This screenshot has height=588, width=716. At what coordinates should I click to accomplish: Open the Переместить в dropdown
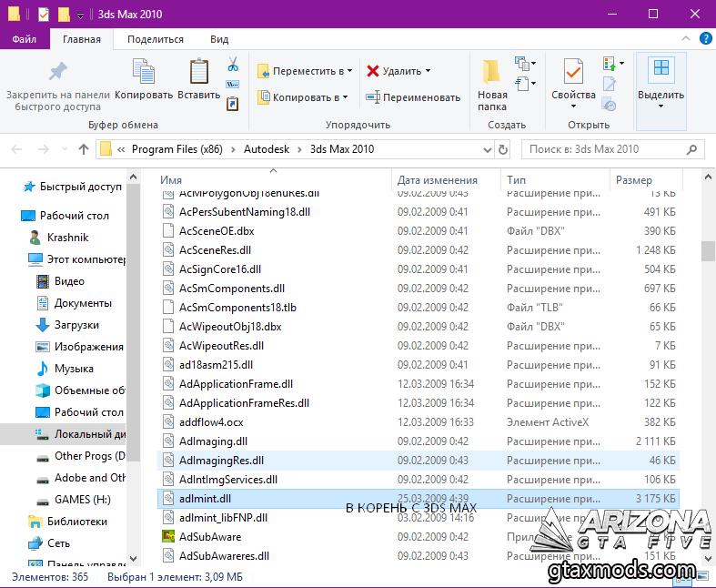(351, 71)
